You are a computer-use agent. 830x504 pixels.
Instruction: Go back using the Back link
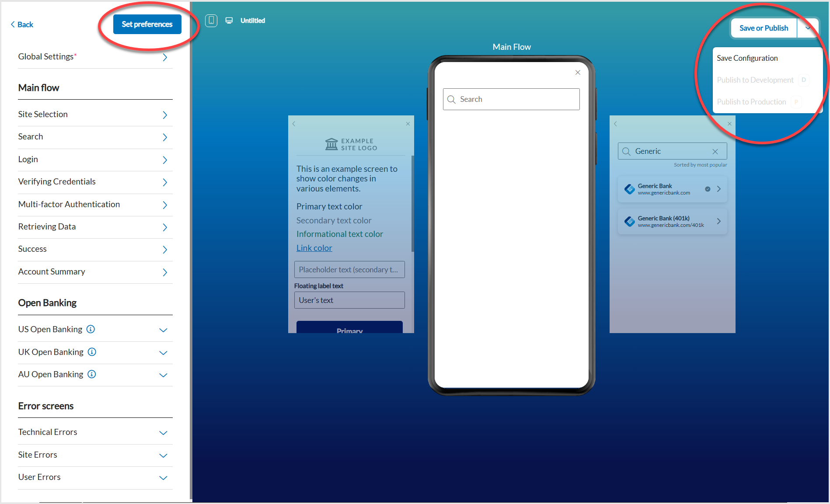(22, 24)
